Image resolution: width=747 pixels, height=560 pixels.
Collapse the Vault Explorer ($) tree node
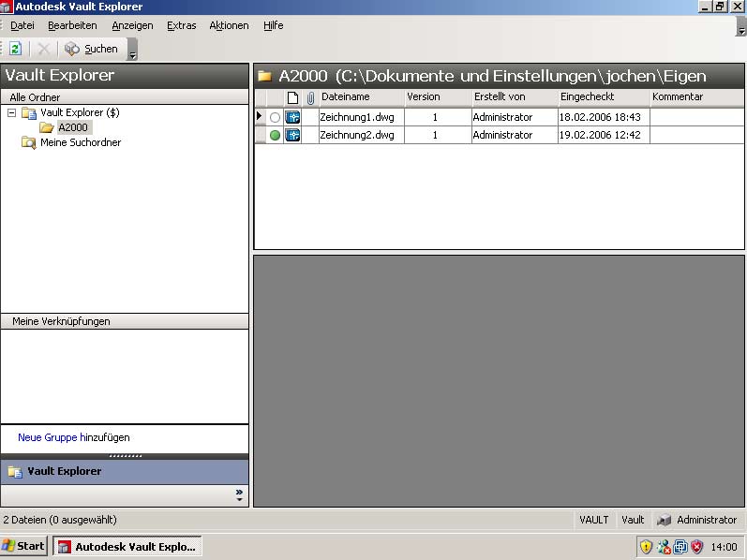tap(12, 113)
